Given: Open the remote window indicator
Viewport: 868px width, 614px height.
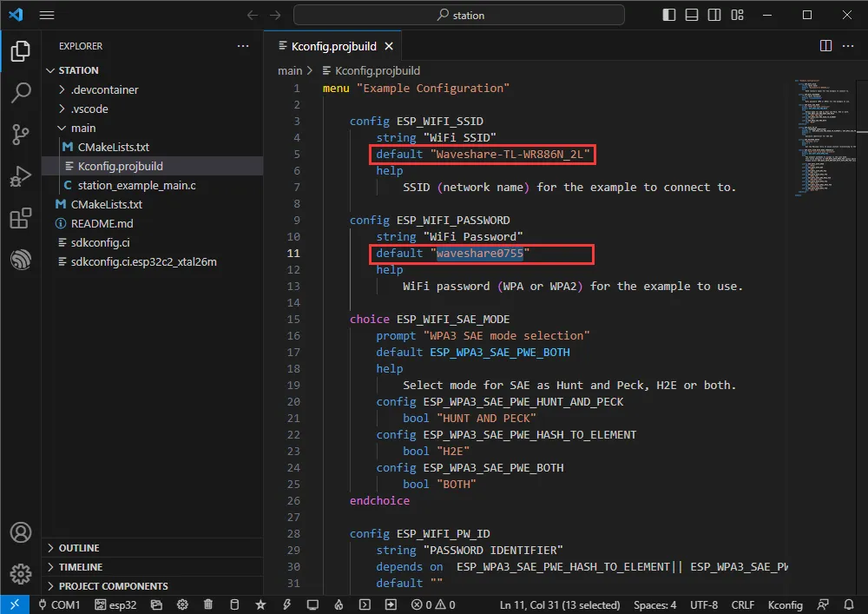Looking at the screenshot, I should tap(14, 604).
